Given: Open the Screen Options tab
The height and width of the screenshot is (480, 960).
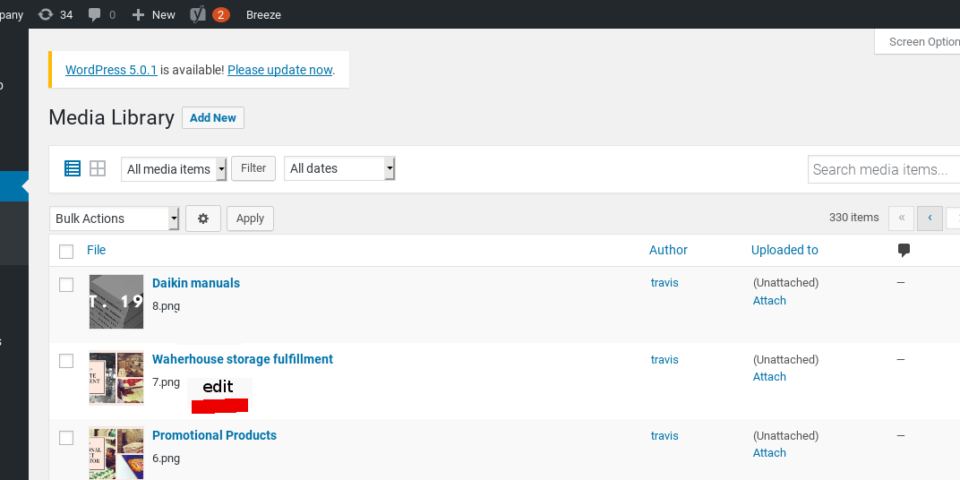Looking at the screenshot, I should [x=922, y=42].
